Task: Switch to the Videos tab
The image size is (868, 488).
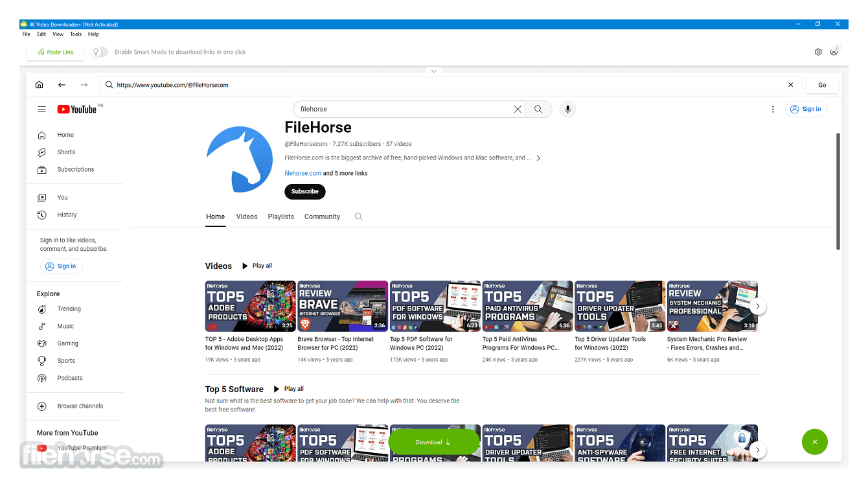Action: click(247, 217)
